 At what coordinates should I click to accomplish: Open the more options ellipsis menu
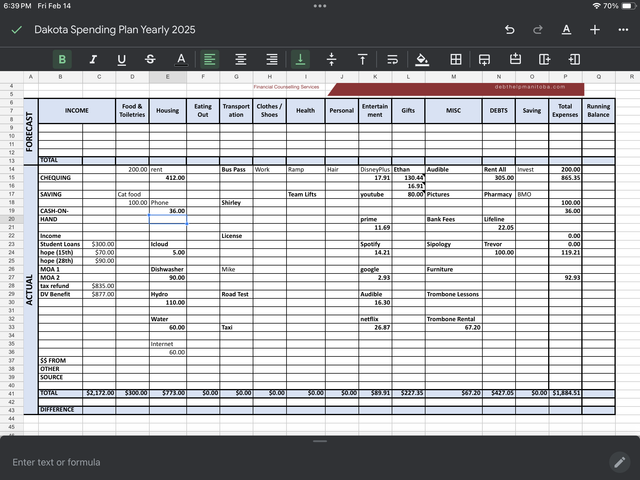coord(623,30)
